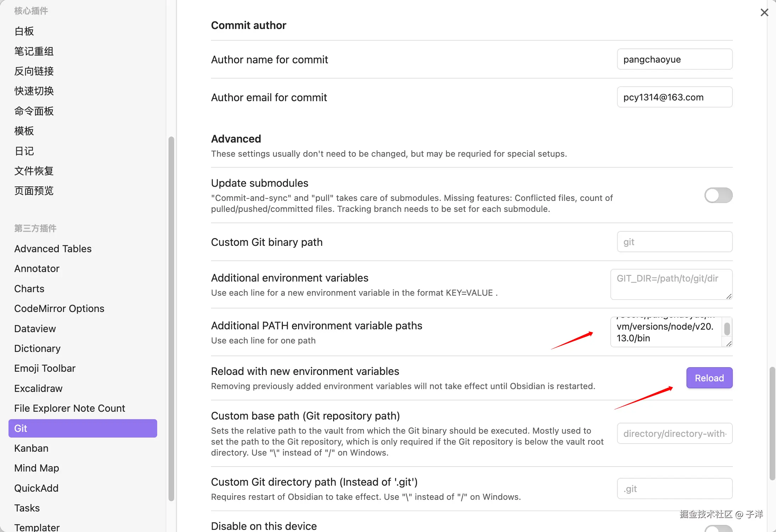The image size is (776, 532).
Task: Click the environment variables textarea resize handle
Action: click(x=729, y=296)
